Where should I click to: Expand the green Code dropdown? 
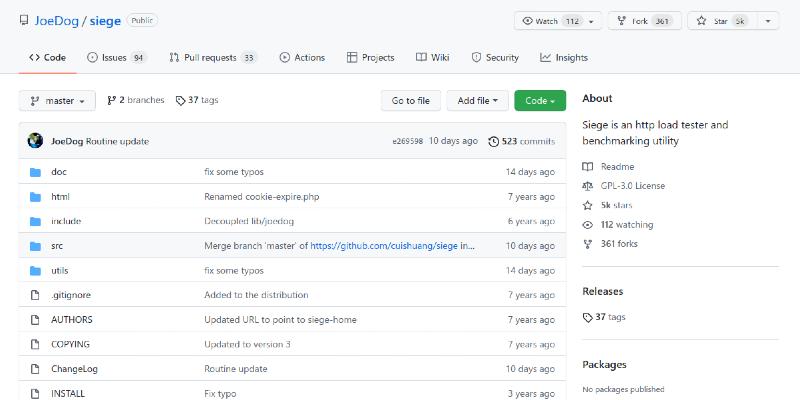pos(540,101)
